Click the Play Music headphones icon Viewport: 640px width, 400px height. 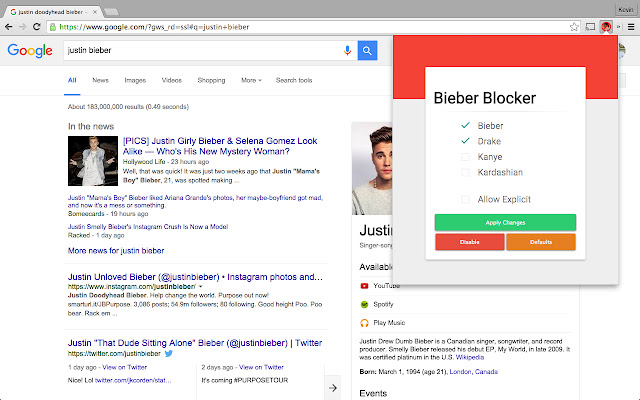point(364,323)
